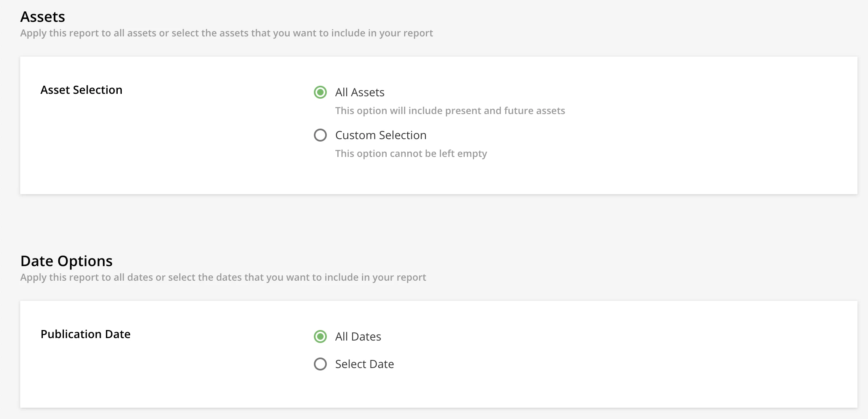The width and height of the screenshot is (868, 419).
Task: Choose the Custom Selection radio button
Action: [320, 135]
